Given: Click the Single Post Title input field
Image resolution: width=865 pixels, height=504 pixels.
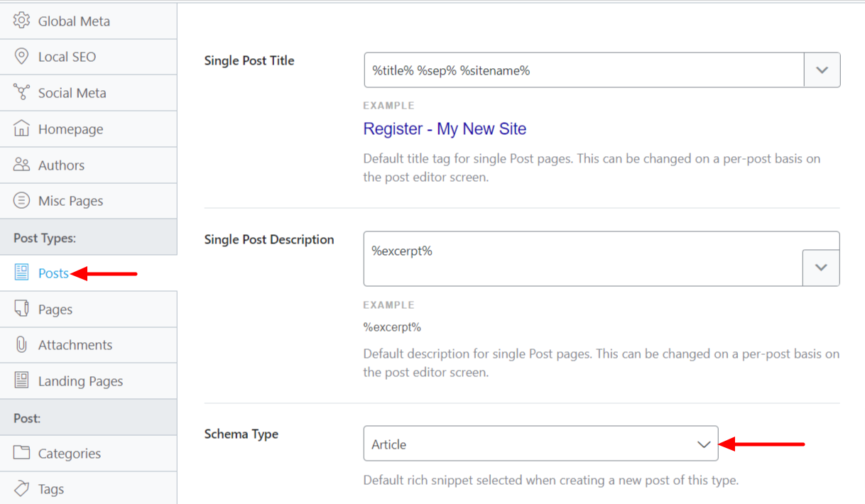Looking at the screenshot, I should click(583, 70).
